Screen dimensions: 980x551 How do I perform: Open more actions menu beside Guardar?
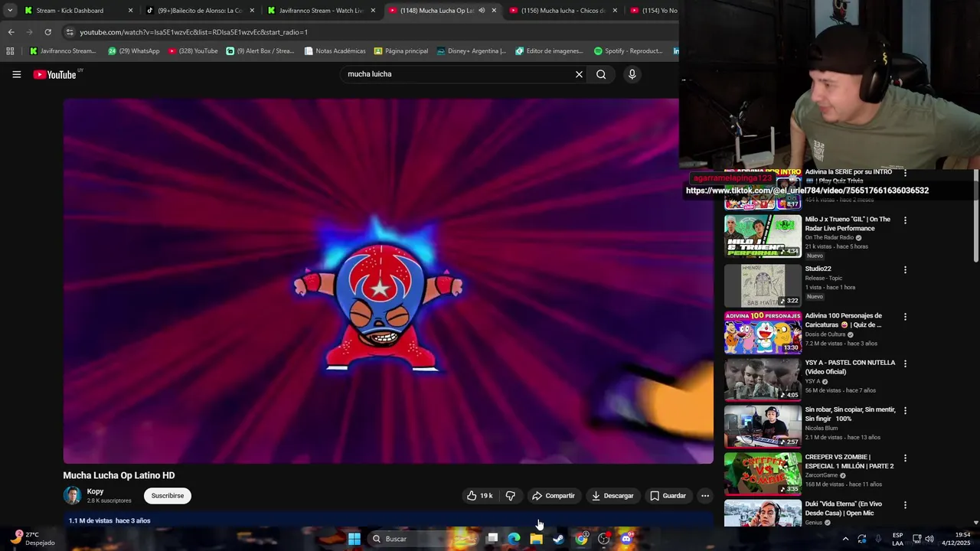[705, 496]
